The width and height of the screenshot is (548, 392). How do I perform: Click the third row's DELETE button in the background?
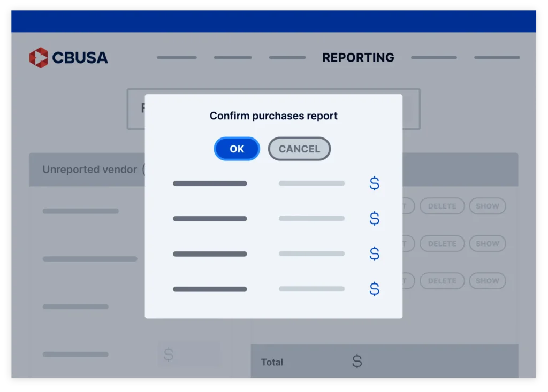[x=442, y=281]
